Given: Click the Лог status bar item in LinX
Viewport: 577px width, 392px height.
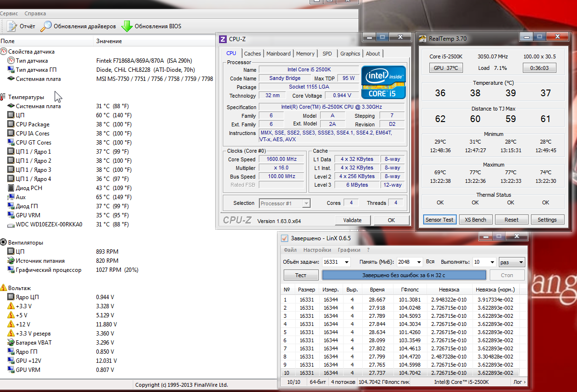Looking at the screenshot, I should [519, 382].
